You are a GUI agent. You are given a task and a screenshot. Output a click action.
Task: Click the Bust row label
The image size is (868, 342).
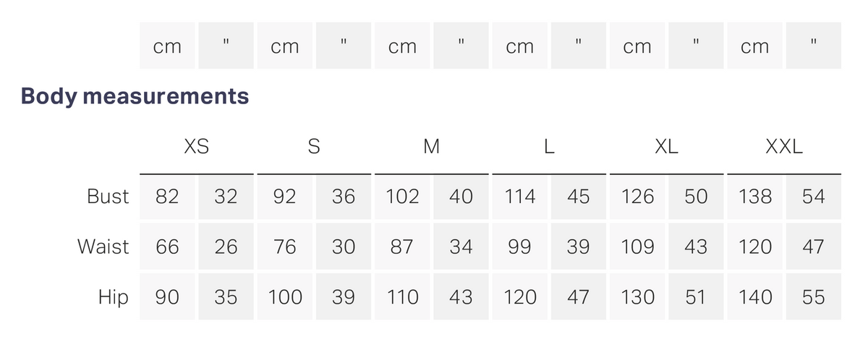[108, 197]
